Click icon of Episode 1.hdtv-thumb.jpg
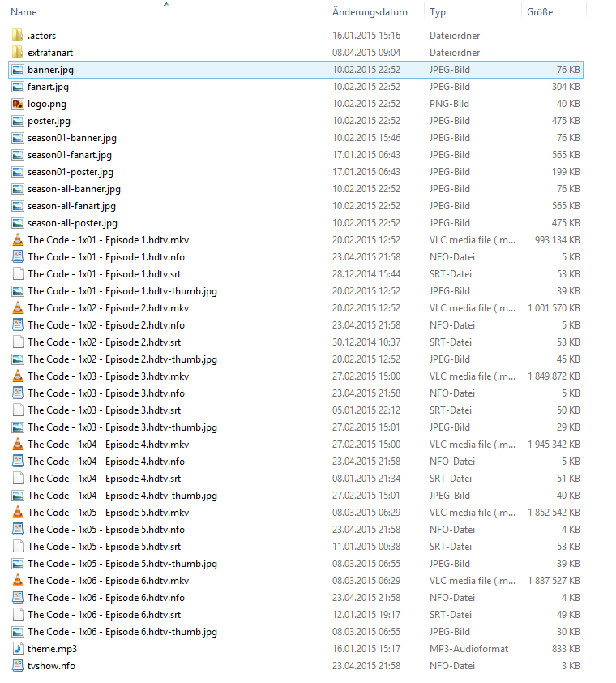This screenshot has height=683, width=616. (17, 291)
